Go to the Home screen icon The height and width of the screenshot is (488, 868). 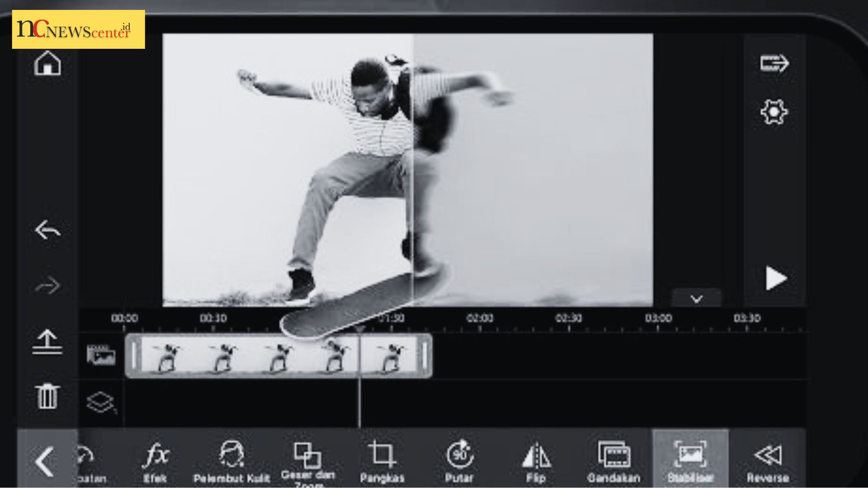[47, 63]
